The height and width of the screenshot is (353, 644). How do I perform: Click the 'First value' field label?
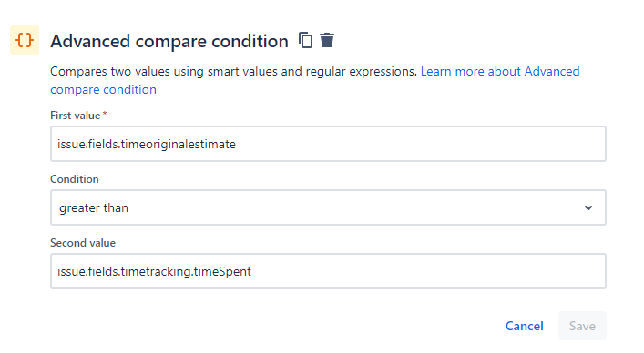[76, 116]
